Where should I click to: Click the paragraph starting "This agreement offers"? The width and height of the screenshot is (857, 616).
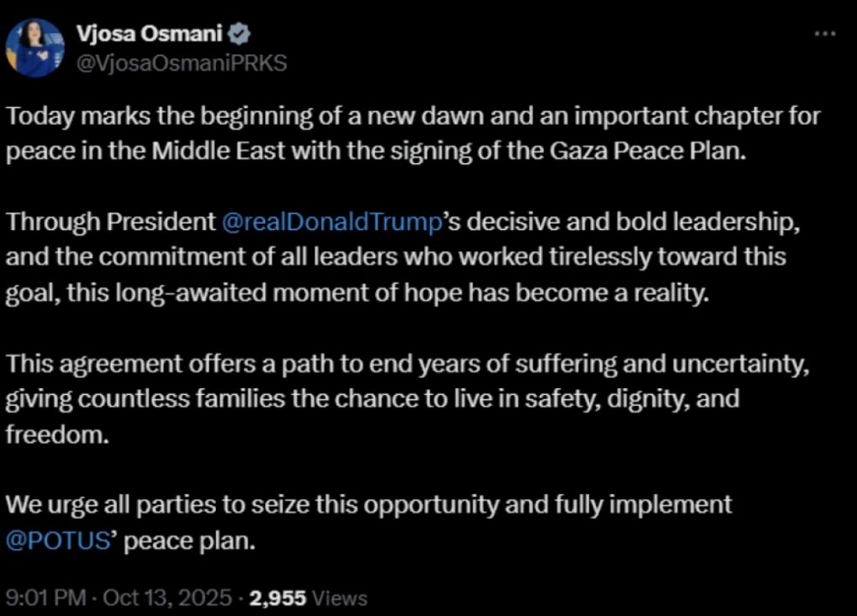[x=410, y=365]
